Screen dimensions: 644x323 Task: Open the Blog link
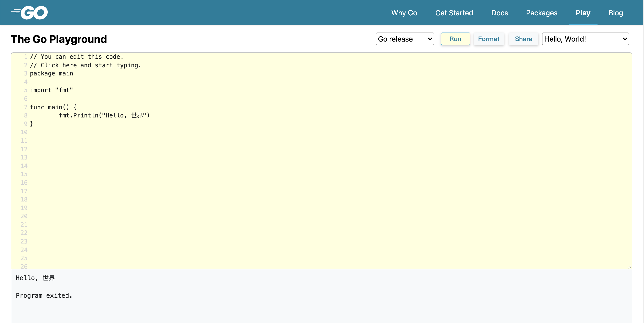point(615,13)
